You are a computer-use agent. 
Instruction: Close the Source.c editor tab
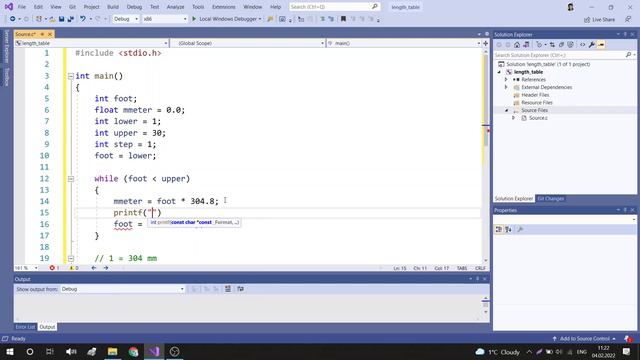[50, 34]
